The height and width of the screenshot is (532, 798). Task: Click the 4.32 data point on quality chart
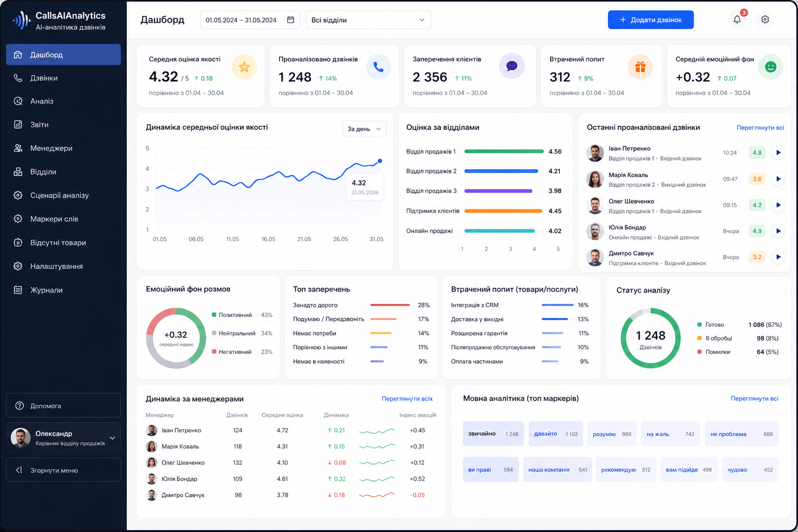point(380,161)
